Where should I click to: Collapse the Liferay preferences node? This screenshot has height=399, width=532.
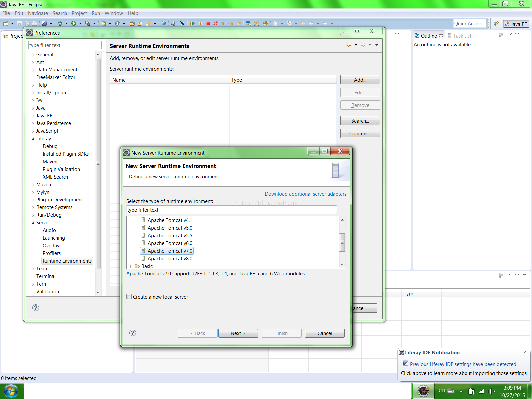(33, 139)
